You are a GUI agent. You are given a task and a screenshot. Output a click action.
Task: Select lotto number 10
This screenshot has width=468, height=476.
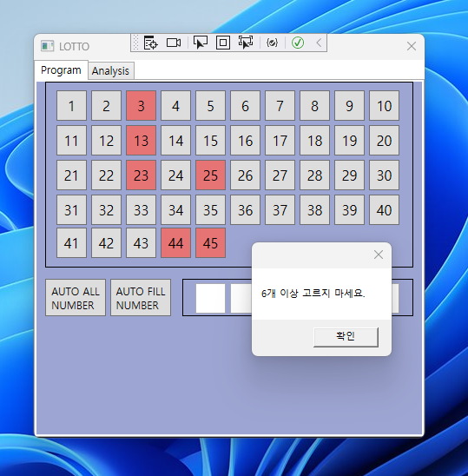pyautogui.click(x=384, y=106)
